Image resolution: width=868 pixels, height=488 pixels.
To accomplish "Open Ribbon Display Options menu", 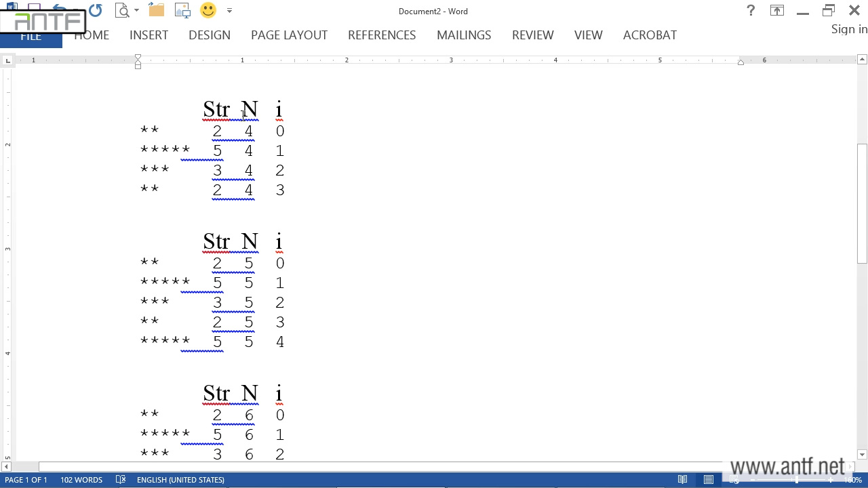I will tap(776, 11).
